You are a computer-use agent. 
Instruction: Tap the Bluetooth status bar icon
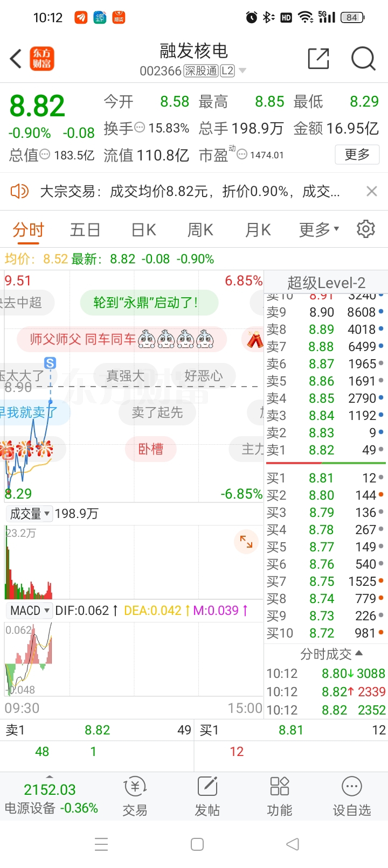point(268,18)
